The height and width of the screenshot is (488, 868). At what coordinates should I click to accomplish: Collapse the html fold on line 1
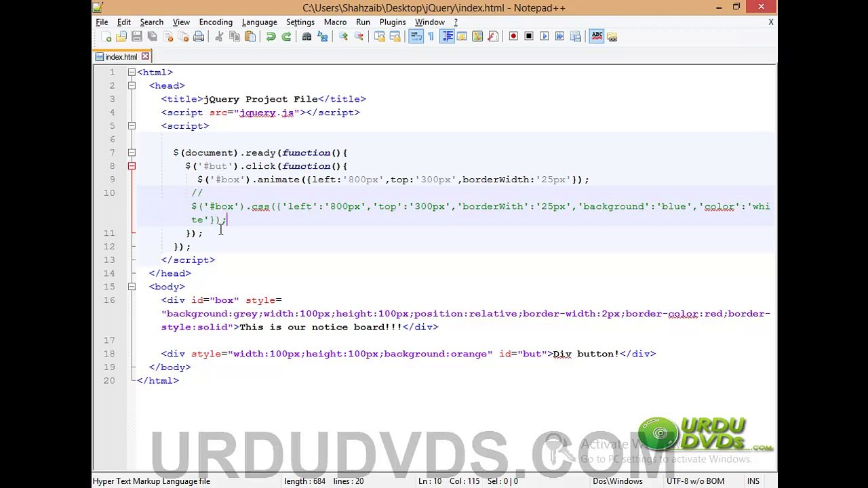pyautogui.click(x=132, y=73)
